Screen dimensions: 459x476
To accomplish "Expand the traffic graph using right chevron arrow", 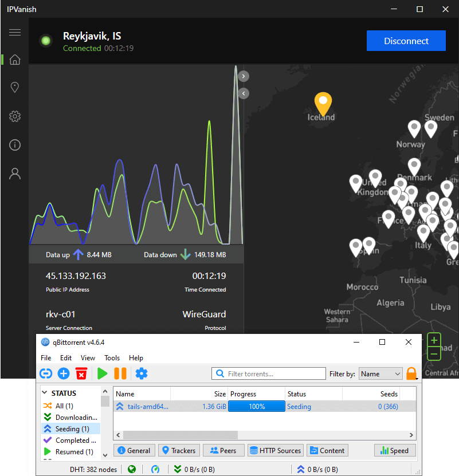I will [x=243, y=76].
